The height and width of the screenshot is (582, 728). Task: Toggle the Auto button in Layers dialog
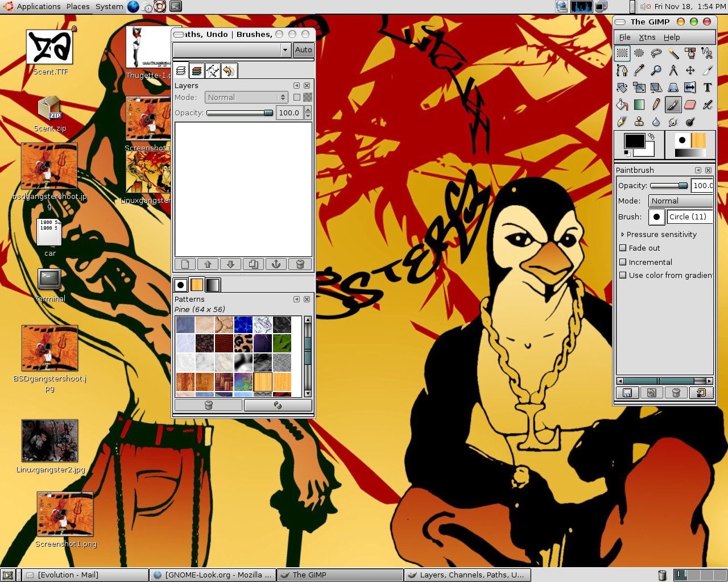click(x=303, y=50)
